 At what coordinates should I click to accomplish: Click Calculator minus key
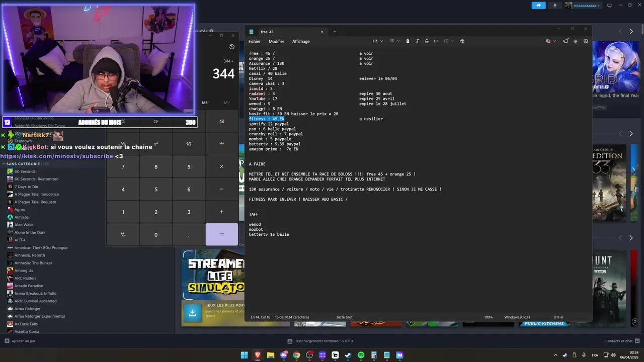tap(221, 189)
